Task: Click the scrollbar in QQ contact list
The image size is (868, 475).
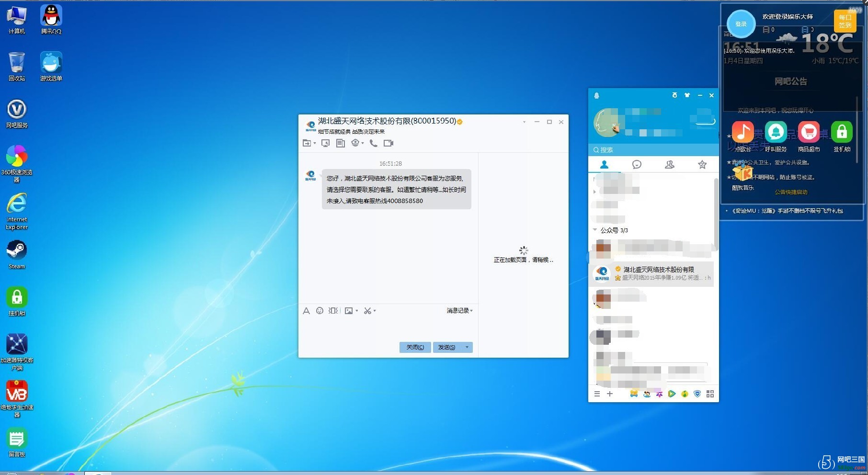Action: 716,214
